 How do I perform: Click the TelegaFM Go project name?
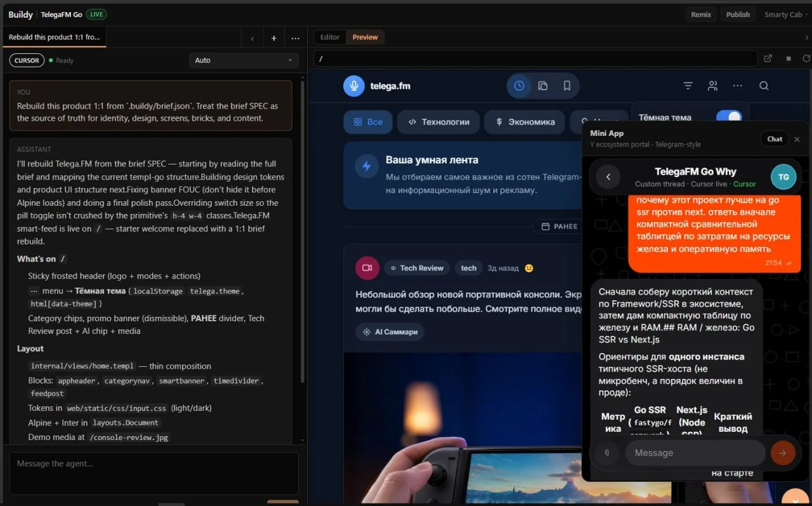click(x=62, y=15)
